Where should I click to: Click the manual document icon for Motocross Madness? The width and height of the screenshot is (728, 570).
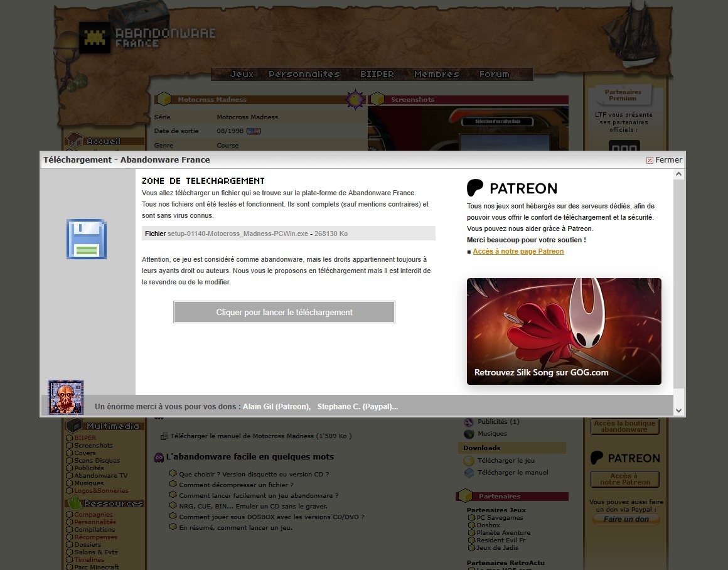pos(164,436)
